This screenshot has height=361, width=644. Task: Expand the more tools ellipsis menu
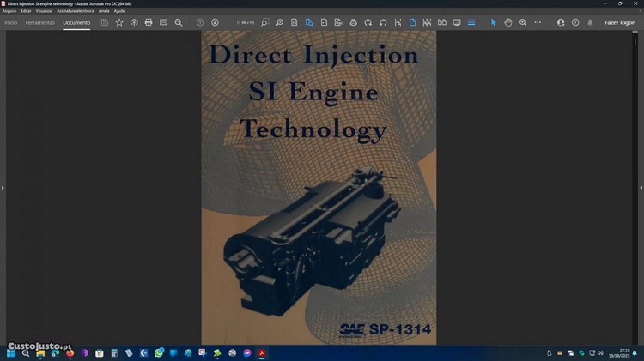click(538, 22)
